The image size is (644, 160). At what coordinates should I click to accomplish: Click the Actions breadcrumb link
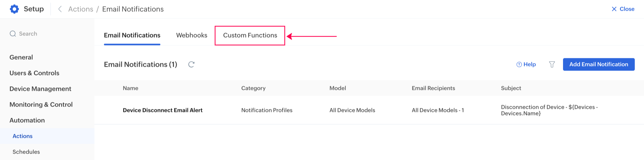(x=81, y=9)
